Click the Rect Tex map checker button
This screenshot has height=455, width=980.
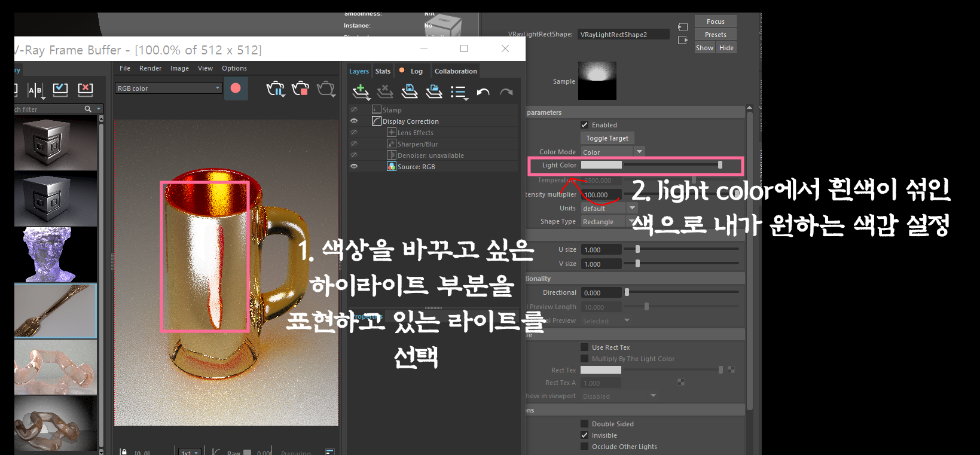[731, 370]
